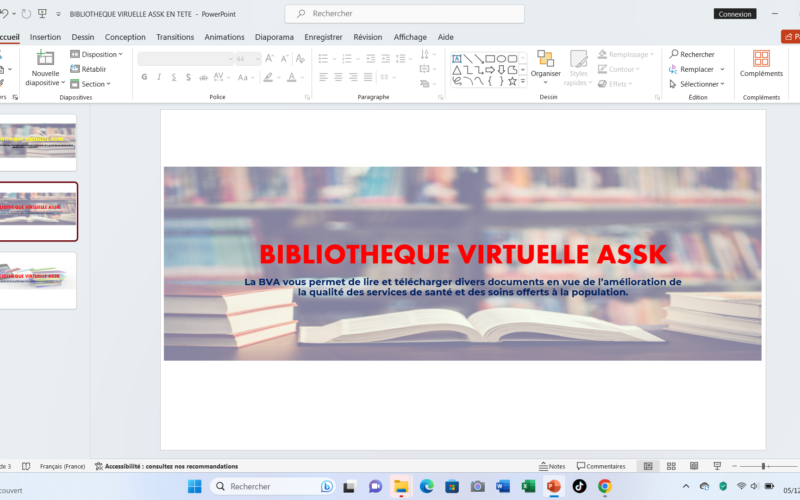The width and height of the screenshot is (800, 500).
Task: Open Remplissage shape fill dropdown
Action: tap(625, 54)
